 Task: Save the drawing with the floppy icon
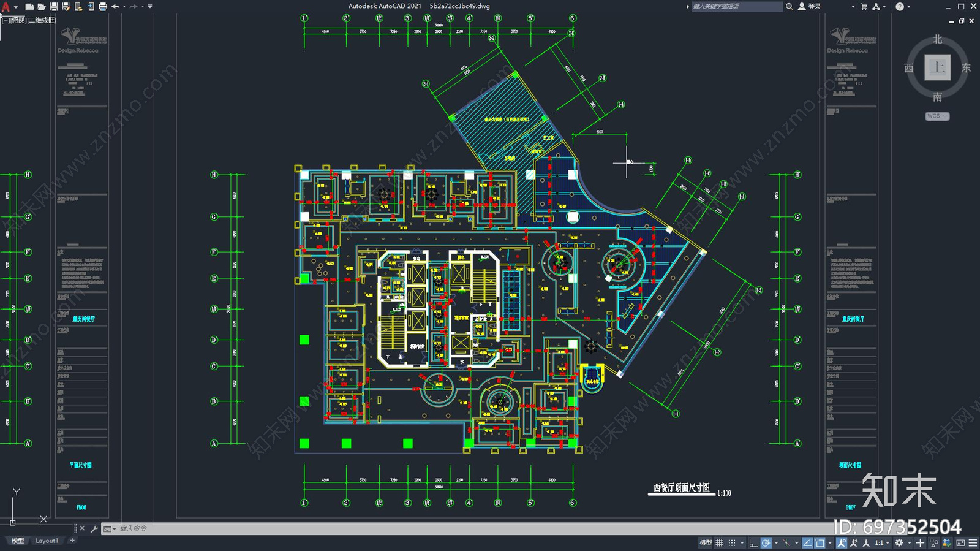click(x=54, y=7)
